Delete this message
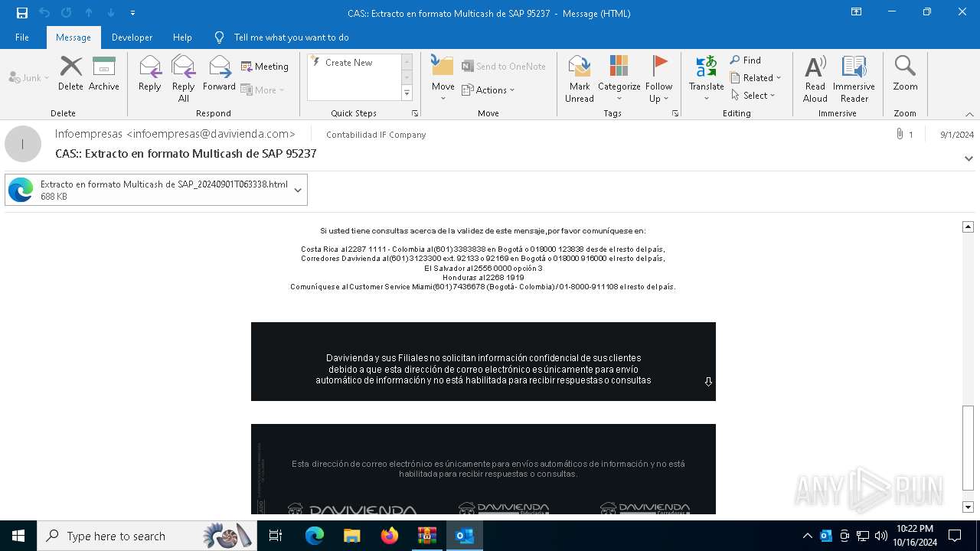The height and width of the screenshot is (551, 980). pos(70,73)
